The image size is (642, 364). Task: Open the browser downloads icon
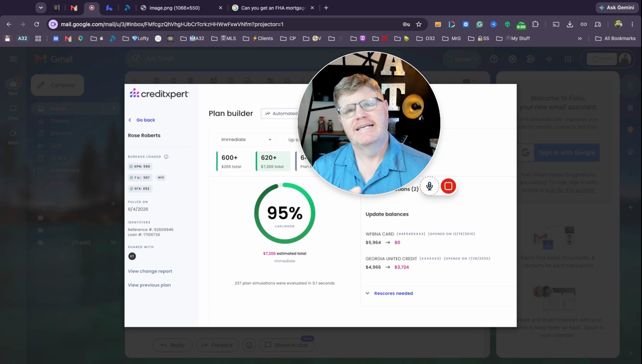(x=570, y=24)
